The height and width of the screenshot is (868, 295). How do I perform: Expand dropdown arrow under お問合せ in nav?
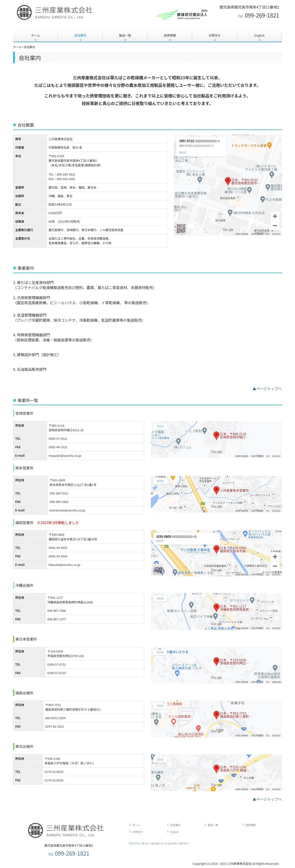click(214, 40)
